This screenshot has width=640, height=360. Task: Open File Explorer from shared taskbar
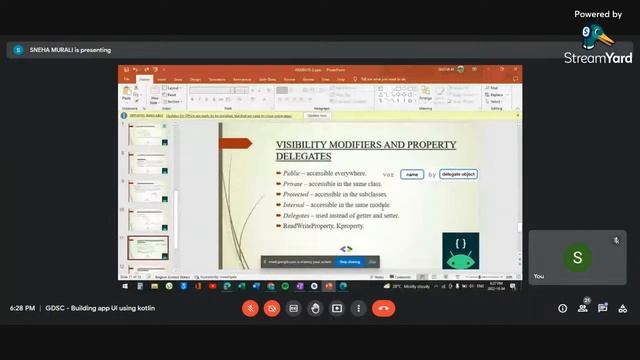pos(154,286)
